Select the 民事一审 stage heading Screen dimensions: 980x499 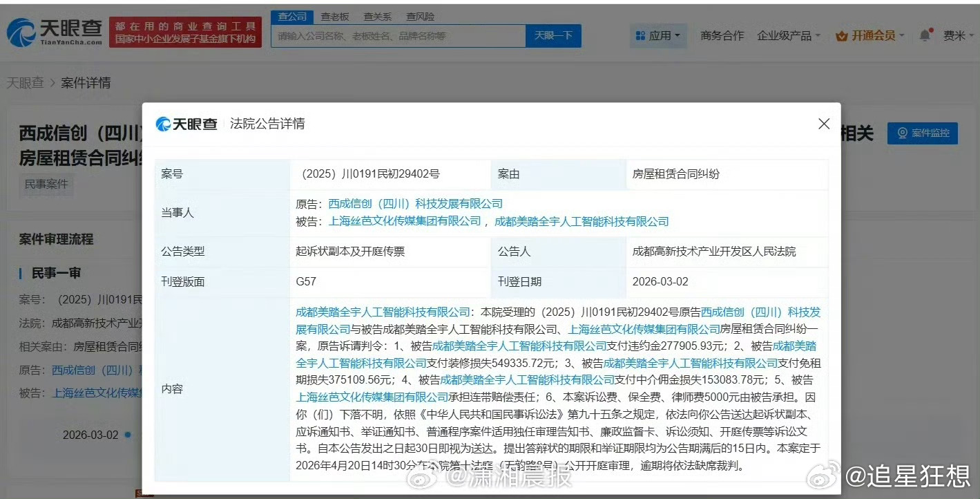57,273
